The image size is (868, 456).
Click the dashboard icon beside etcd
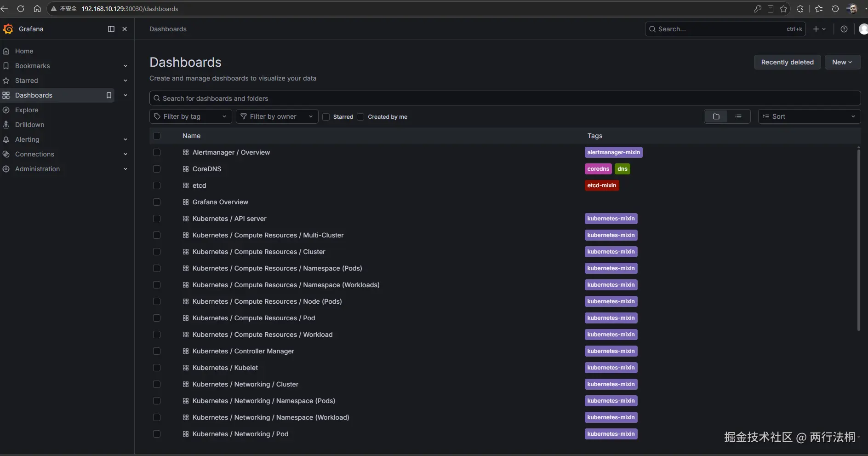pos(186,185)
